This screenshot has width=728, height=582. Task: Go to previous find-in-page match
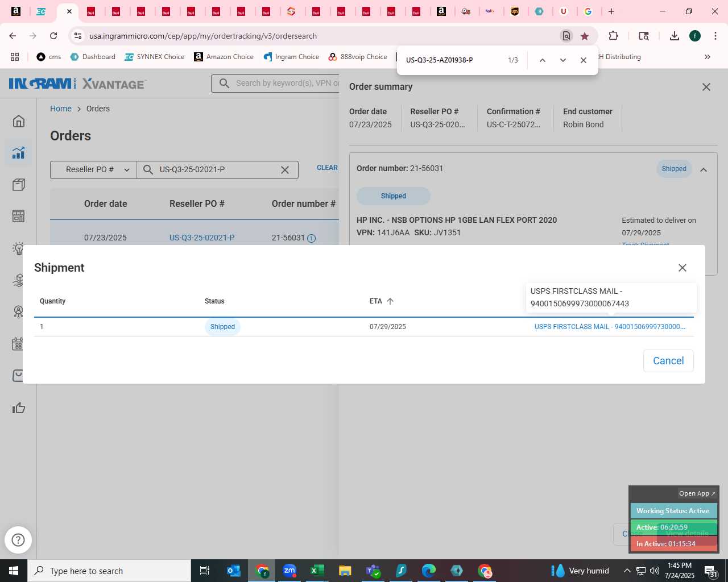(x=543, y=60)
